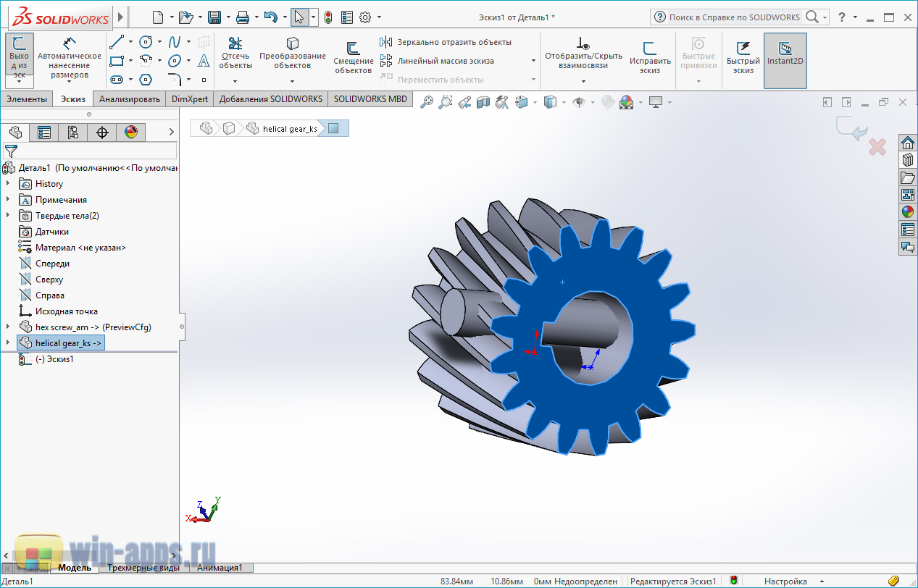Select the Corner Rectangle tool
The width and height of the screenshot is (918, 588).
coord(117,61)
